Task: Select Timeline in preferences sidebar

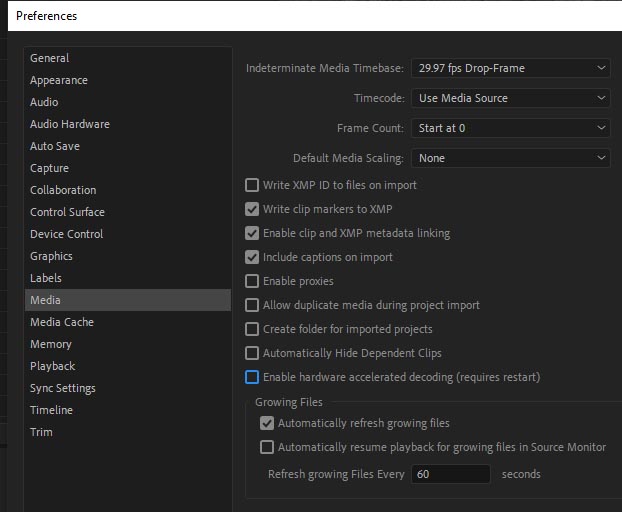Action: coord(51,410)
